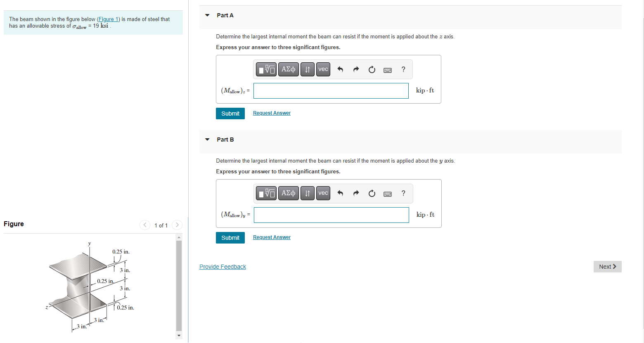Open Greek symbols ΑΣφ menu in Part B
Screen dimensions: 644x343
(x=288, y=193)
